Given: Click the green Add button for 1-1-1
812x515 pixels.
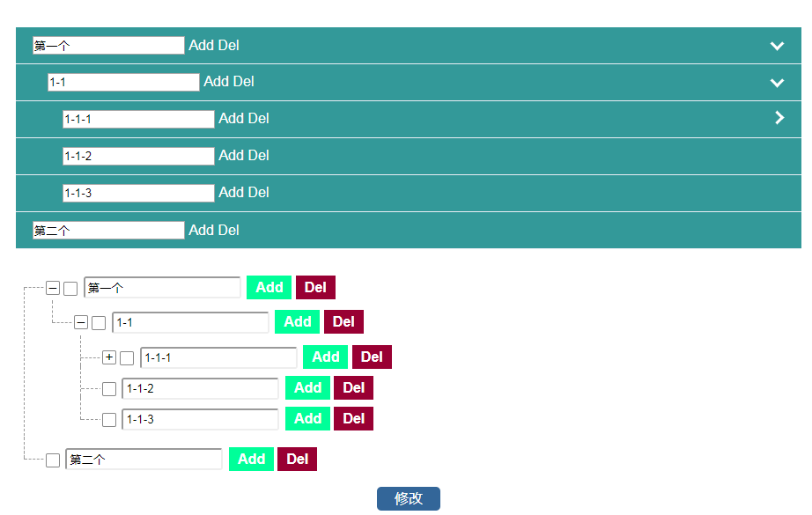Looking at the screenshot, I should (325, 357).
